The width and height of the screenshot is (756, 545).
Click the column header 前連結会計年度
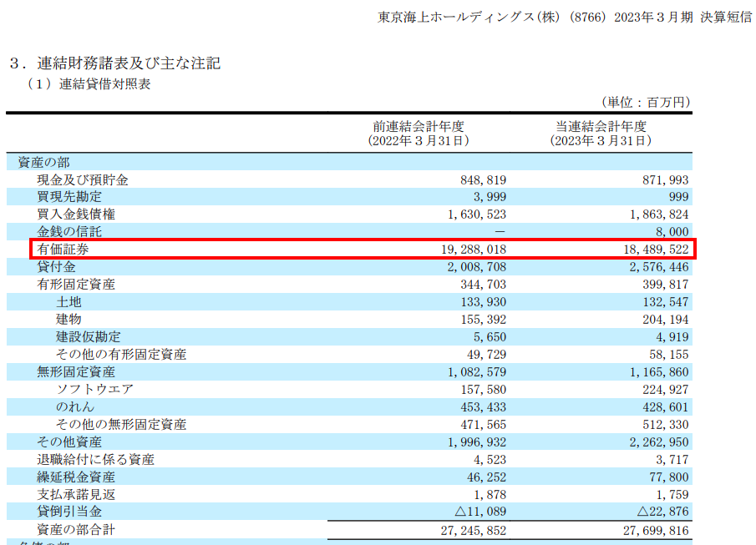tap(418, 127)
